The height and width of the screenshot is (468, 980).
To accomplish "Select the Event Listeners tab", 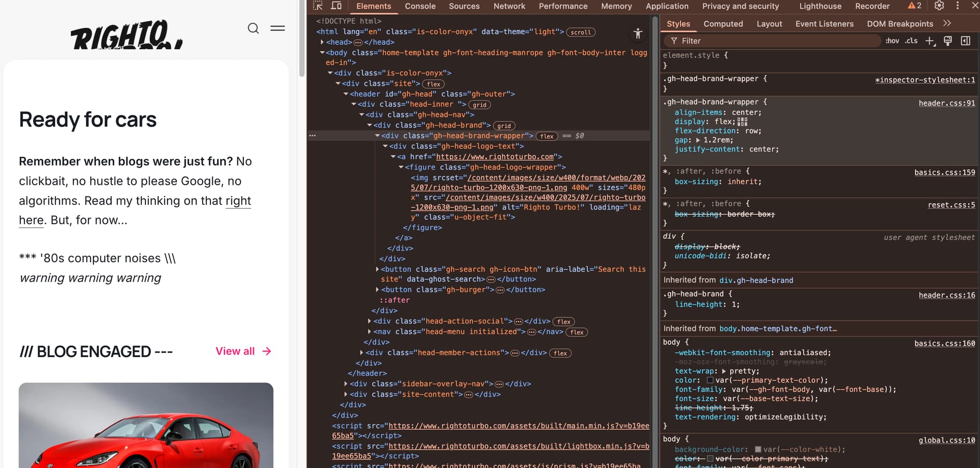I will (x=824, y=24).
